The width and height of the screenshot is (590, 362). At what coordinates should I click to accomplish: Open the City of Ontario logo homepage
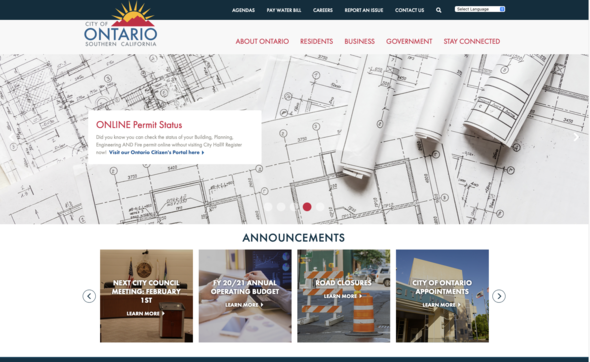click(120, 24)
